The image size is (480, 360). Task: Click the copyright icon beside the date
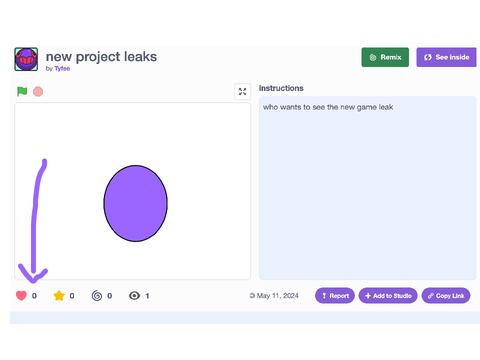pos(252,296)
